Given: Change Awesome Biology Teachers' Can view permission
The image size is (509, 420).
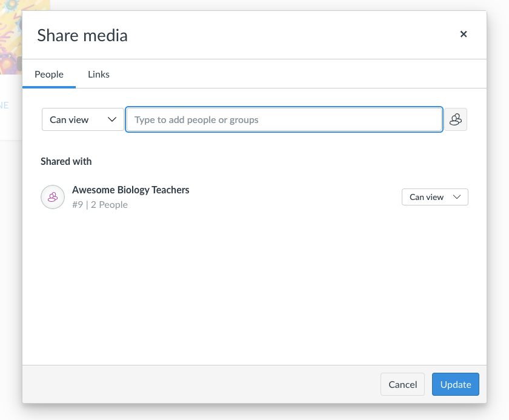Looking at the screenshot, I should [434, 197].
